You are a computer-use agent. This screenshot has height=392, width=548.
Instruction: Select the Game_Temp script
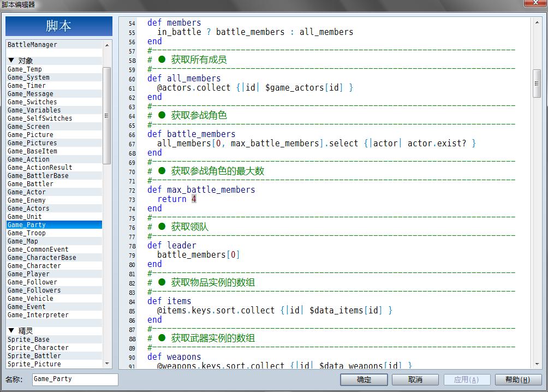[54, 69]
